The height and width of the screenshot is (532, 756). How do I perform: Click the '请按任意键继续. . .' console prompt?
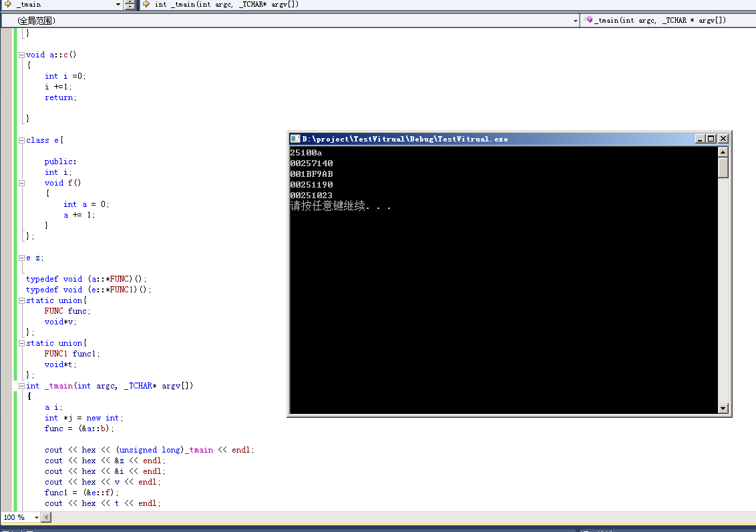[341, 206]
